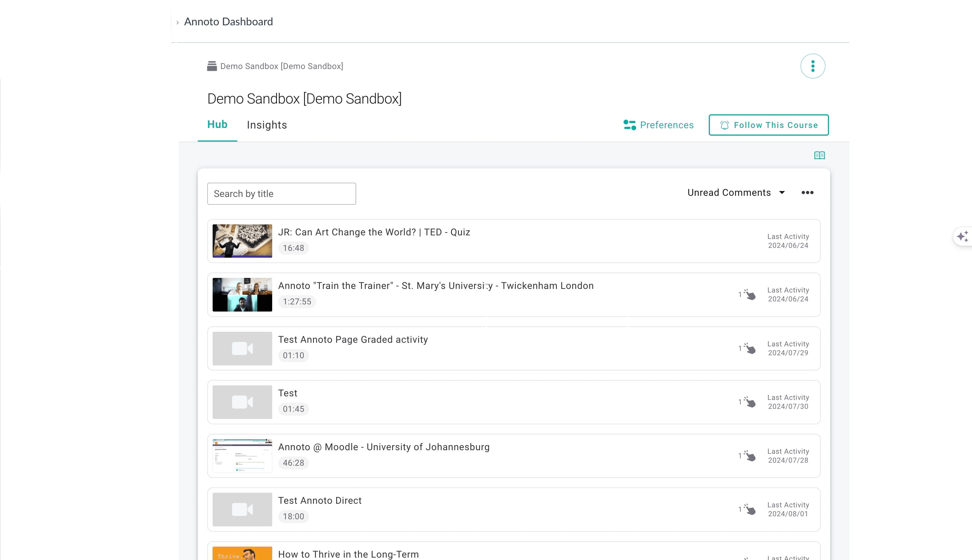Select title "Annoto @ Moodle - University of Johannesburg"

384,447
